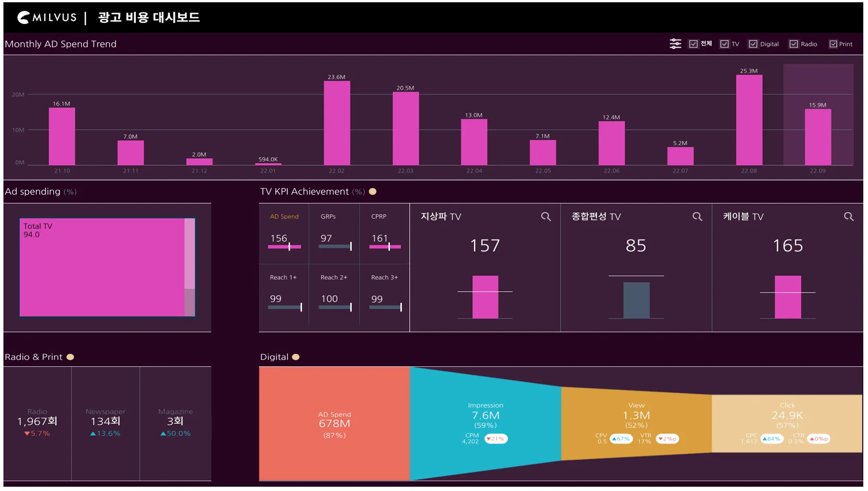The width and height of the screenshot is (868, 491).
Task: Uncheck the TV filter checkbox
Action: click(x=724, y=44)
